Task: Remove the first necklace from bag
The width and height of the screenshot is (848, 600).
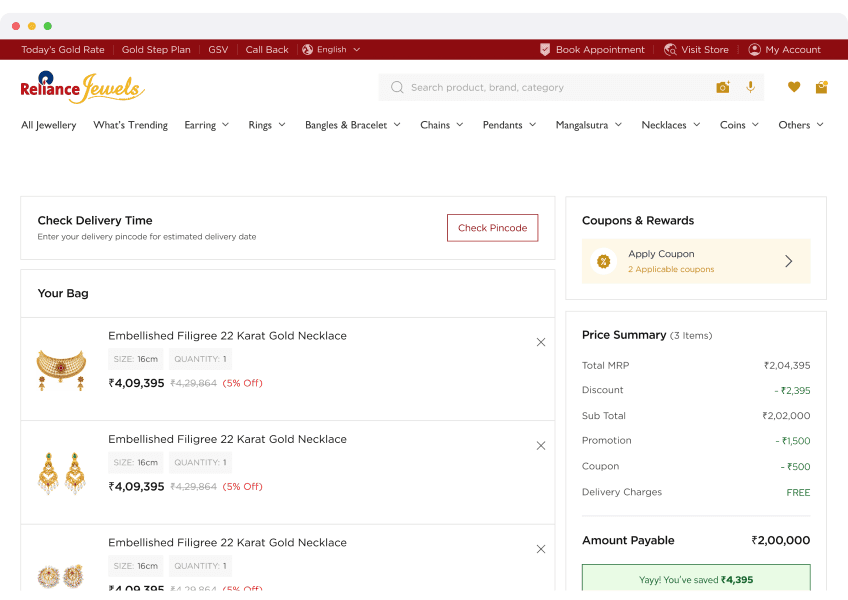Action: 541,342
